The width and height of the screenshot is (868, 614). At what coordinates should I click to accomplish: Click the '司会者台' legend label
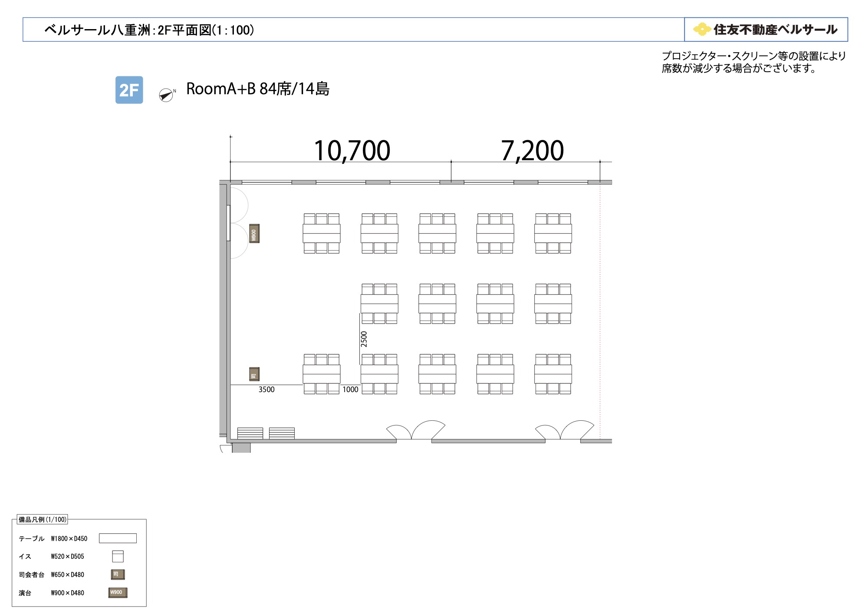pos(32,574)
